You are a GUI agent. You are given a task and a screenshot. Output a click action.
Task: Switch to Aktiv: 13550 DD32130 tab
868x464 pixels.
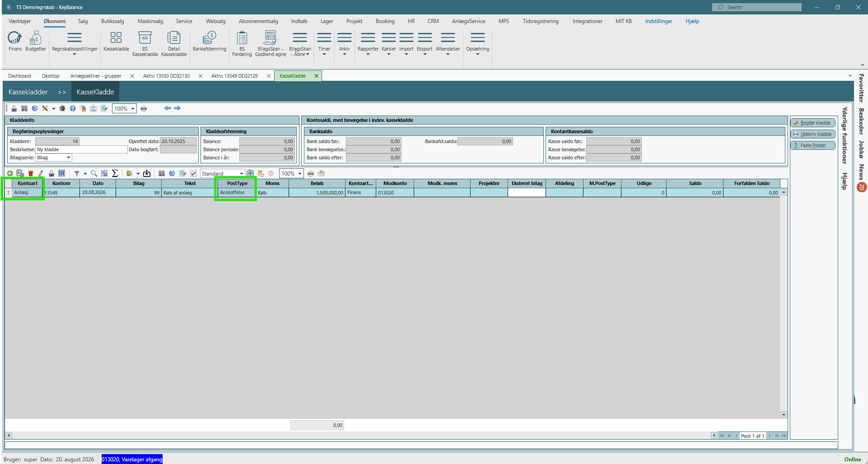tap(166, 76)
